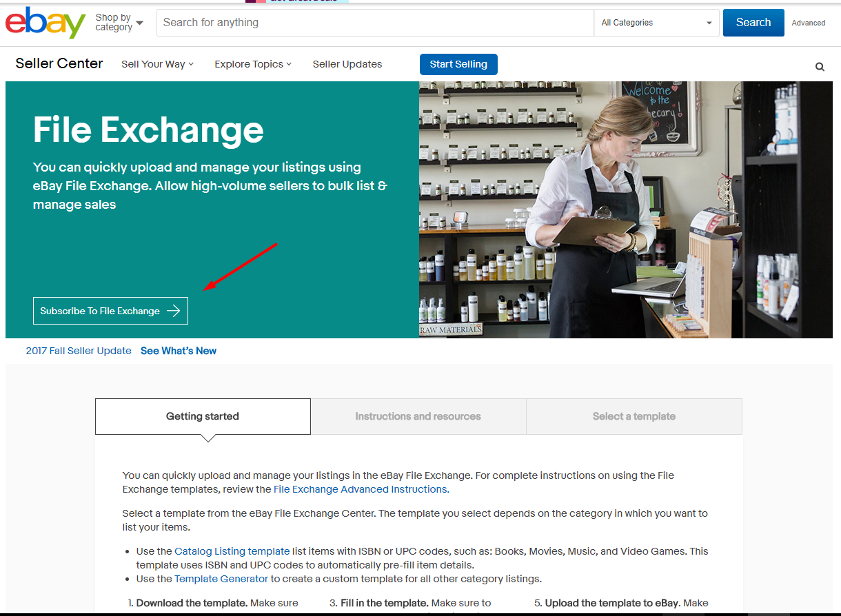Open the File Exchange Advanced Instructions link
The width and height of the screenshot is (841, 616).
[361, 489]
